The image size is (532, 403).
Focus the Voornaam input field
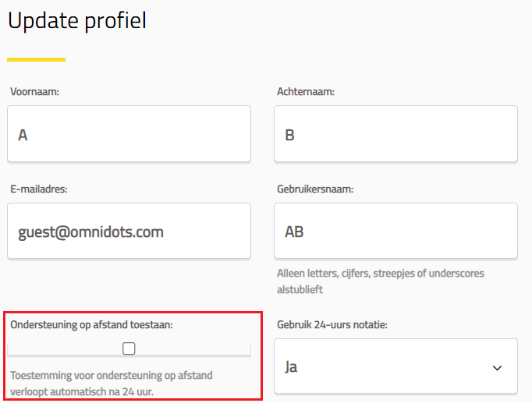[x=129, y=134]
